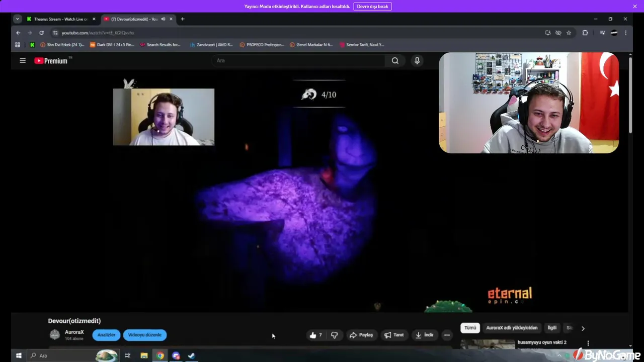Select the Tümü filter chip
This screenshot has width=644, height=362.
click(x=470, y=328)
